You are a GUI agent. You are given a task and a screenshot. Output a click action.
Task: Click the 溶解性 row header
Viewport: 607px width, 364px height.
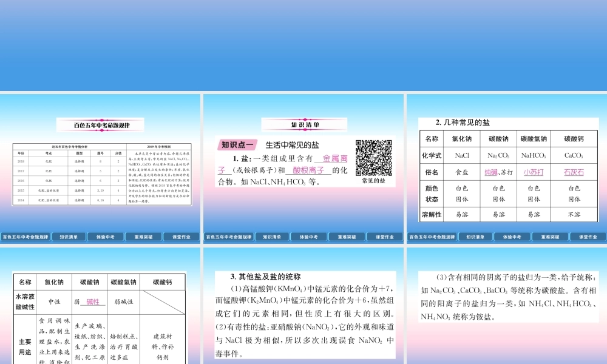click(x=432, y=214)
